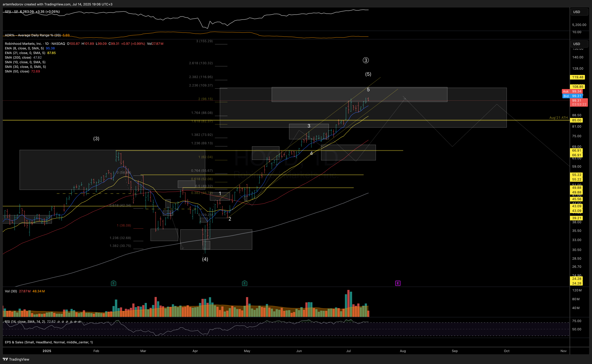Viewport: 592px width, 364px height.
Task: Click the TradingView logo at bottom left
Action: click(16, 359)
